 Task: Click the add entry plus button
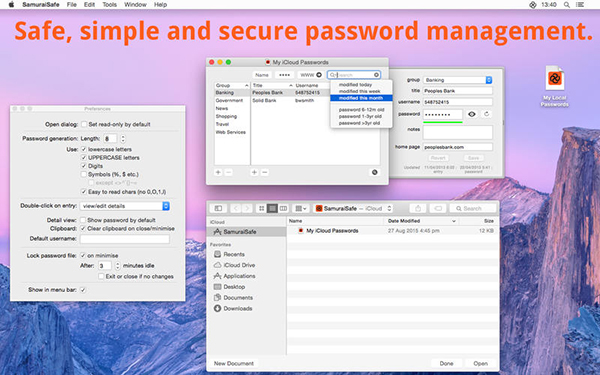click(x=254, y=173)
